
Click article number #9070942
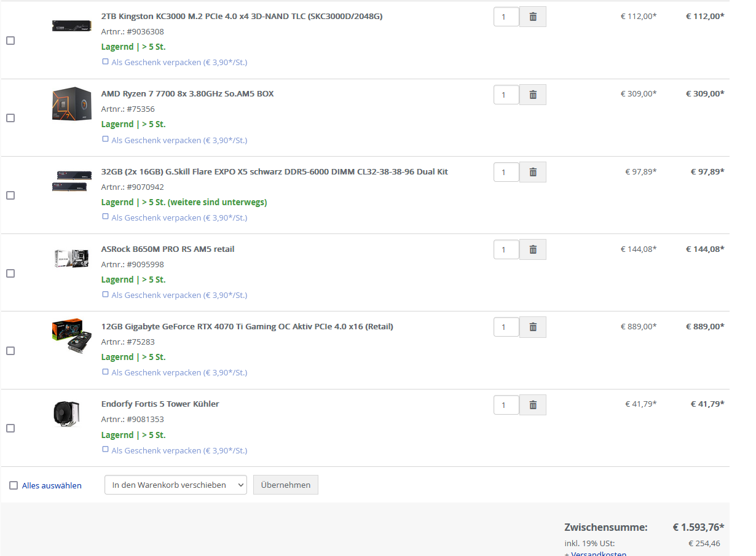coord(146,187)
